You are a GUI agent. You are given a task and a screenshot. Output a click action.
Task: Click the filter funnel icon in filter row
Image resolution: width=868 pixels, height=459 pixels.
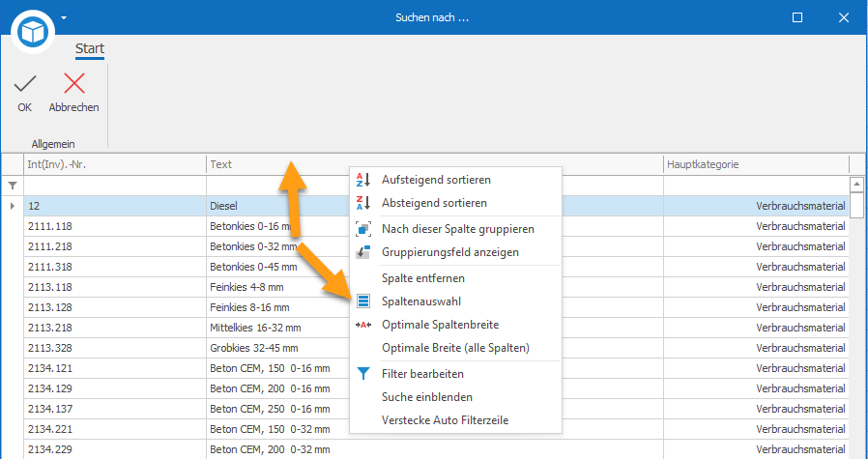[13, 186]
